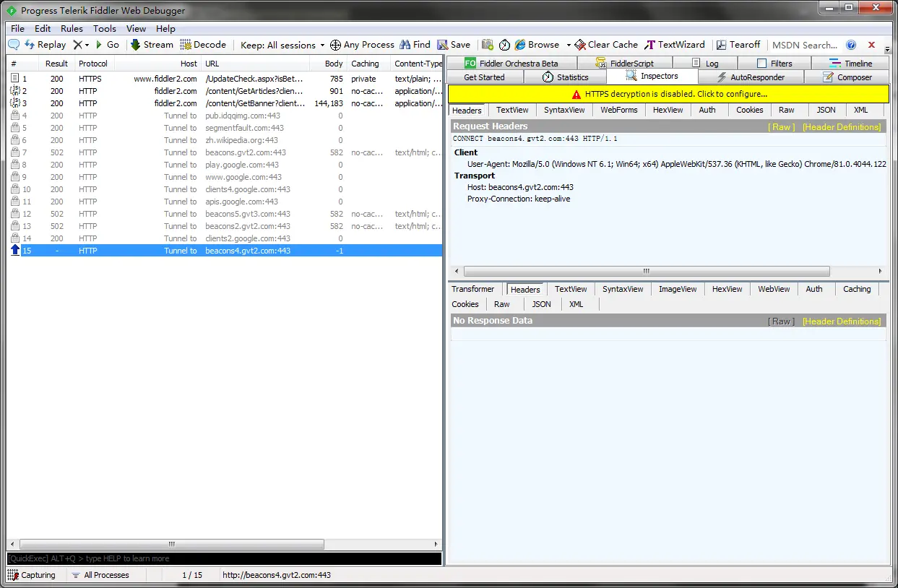Select the tunnel to zh.wikipedia.org:443 session
Viewport: 898px width, 588px height.
[225, 140]
